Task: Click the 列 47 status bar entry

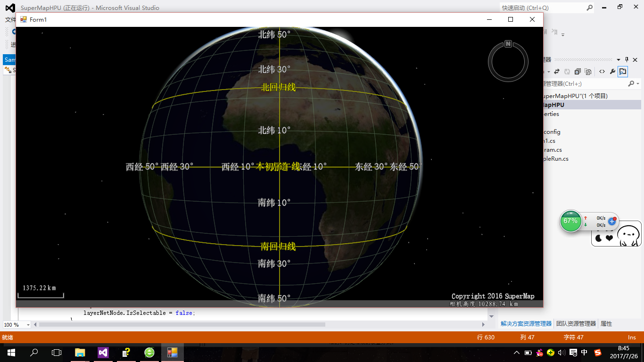Action: (x=527, y=337)
